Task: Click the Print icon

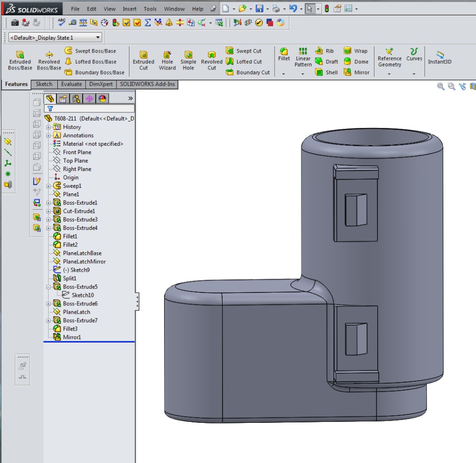Action: pos(276,8)
